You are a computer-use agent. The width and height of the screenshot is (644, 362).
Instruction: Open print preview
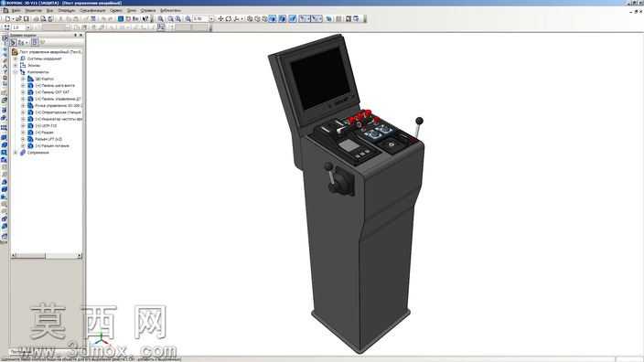(x=44, y=19)
